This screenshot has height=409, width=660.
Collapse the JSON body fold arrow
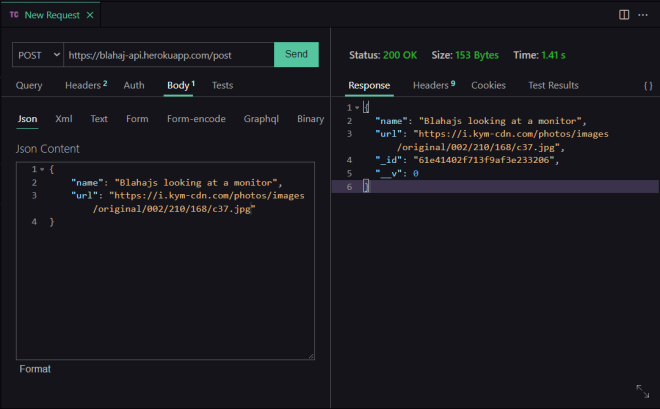(x=41, y=169)
